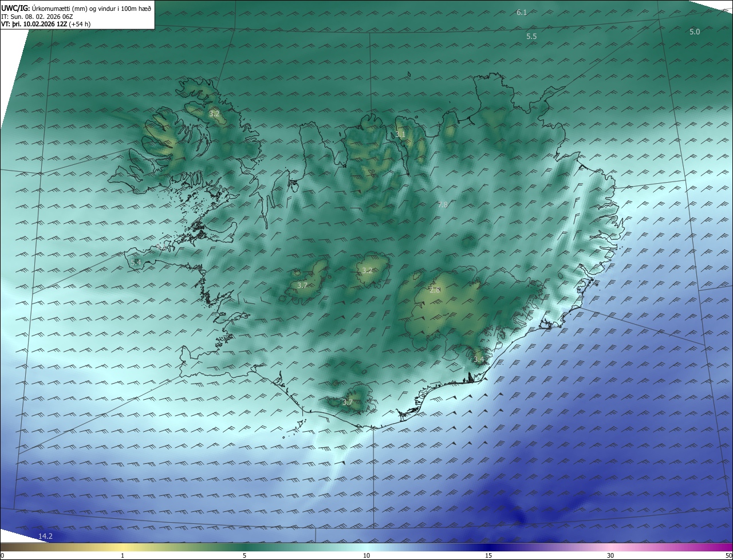Click the 5.4 value on the map
Screen dimensions: 733x560
136,262
